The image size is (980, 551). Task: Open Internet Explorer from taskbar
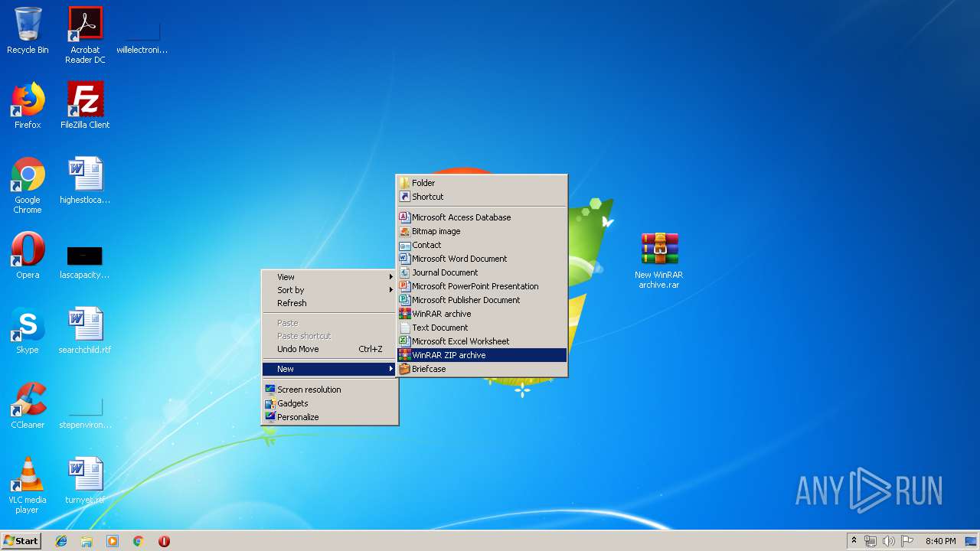coord(61,541)
